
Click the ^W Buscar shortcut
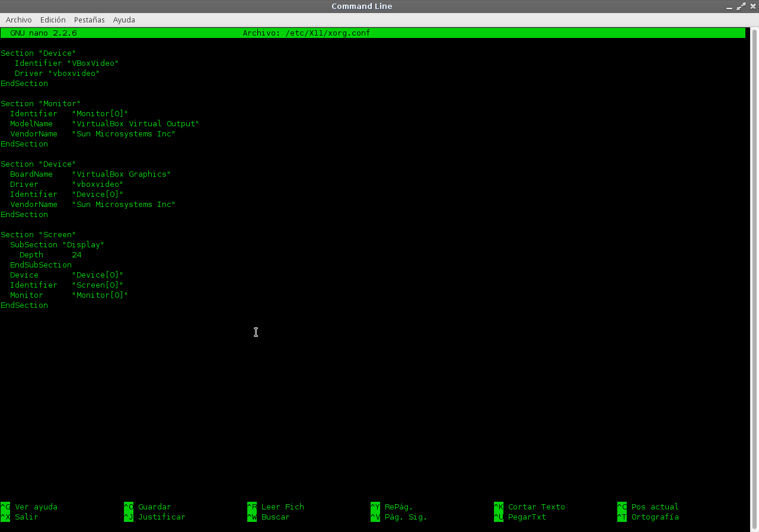pyautogui.click(x=269, y=517)
